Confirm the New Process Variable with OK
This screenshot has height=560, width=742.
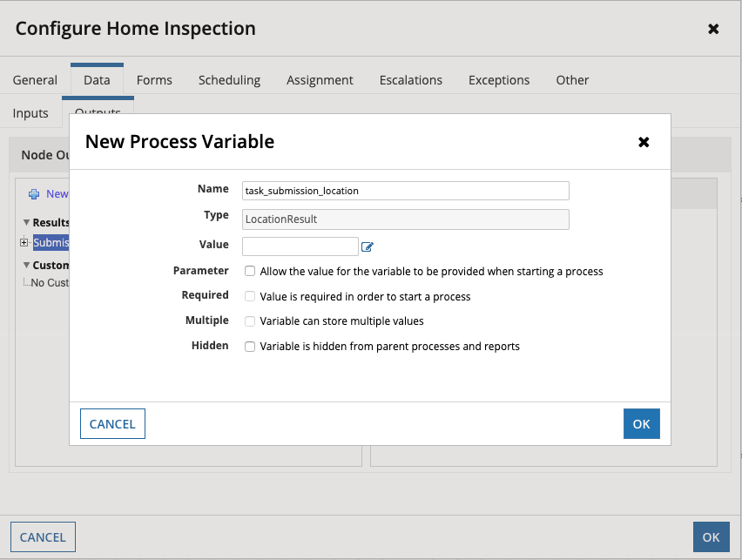[x=642, y=423]
